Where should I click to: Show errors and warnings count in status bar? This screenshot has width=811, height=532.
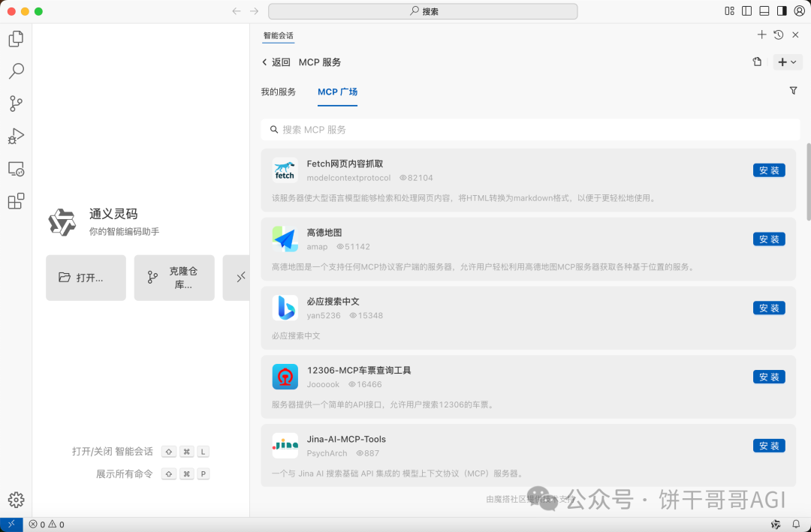tap(47, 524)
